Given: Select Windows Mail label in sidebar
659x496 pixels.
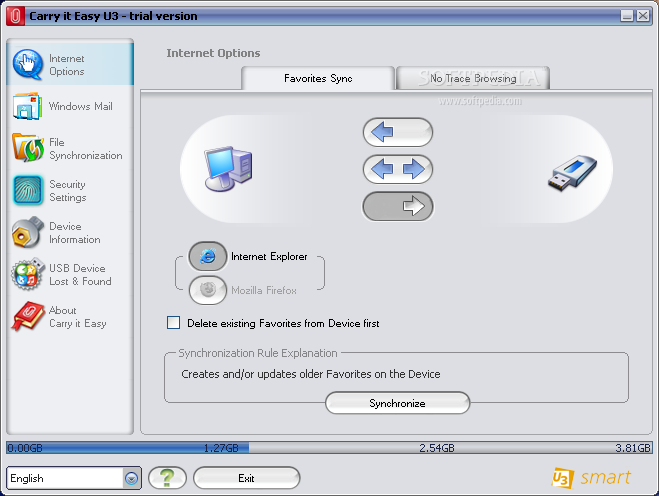Looking at the screenshot, I should (x=81, y=106).
